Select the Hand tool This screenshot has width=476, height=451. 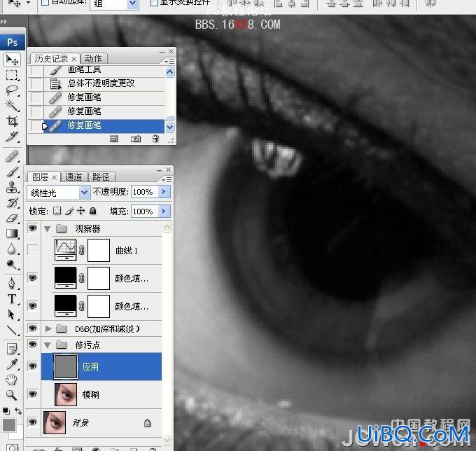(x=12, y=380)
